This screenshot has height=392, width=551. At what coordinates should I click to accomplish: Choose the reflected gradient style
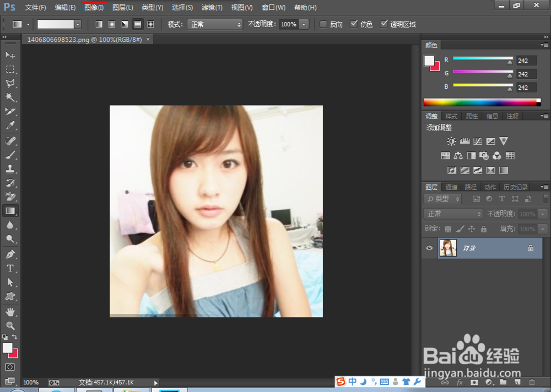pos(138,24)
